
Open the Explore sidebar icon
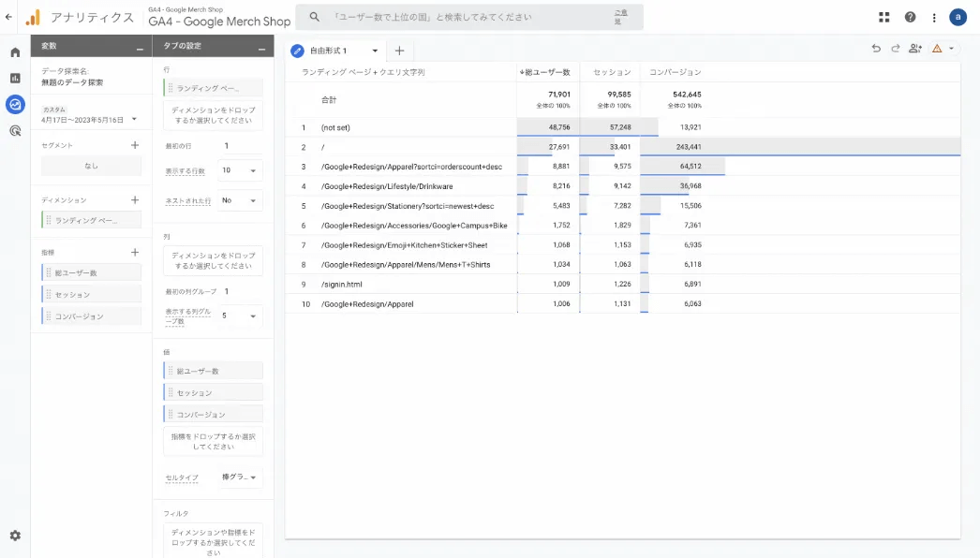(15, 104)
